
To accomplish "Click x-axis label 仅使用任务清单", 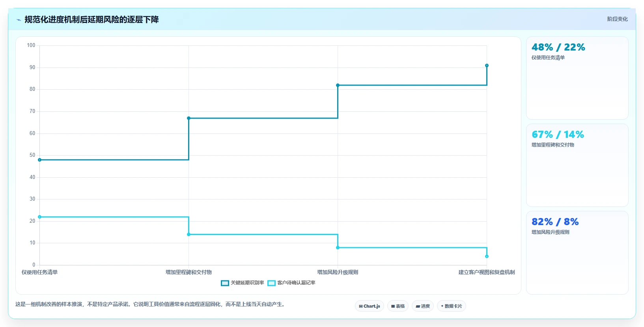I will [x=39, y=272].
